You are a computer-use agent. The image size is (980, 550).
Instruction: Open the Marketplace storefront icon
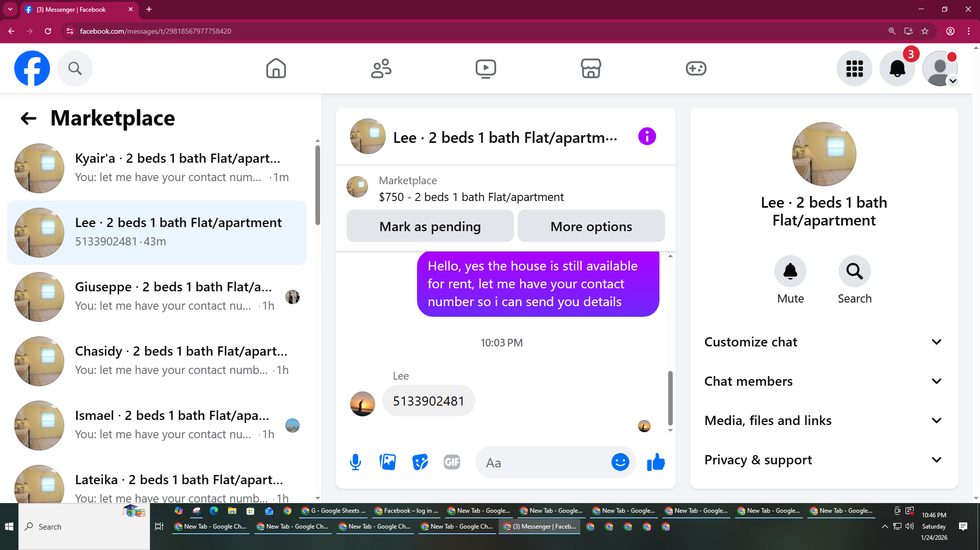[x=591, y=68]
